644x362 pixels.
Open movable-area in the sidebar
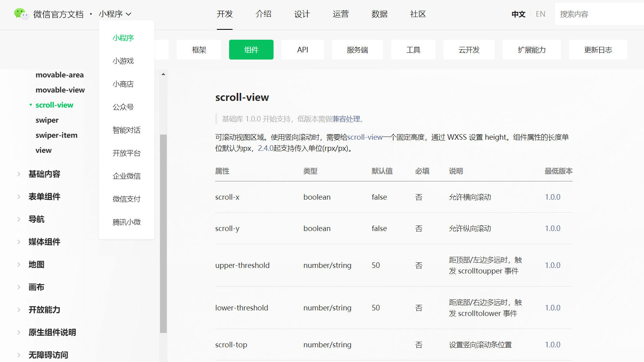tap(60, 75)
